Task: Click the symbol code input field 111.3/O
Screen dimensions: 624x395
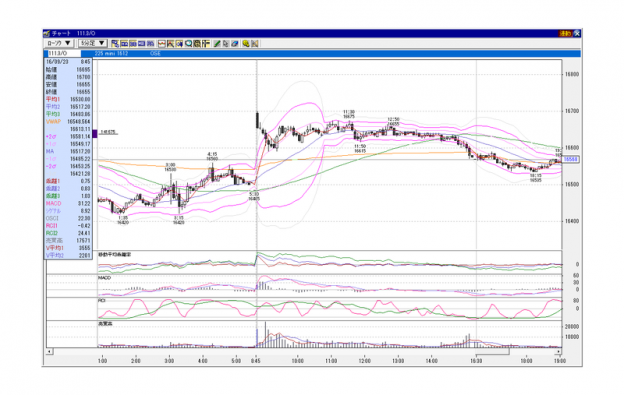Action: point(64,53)
